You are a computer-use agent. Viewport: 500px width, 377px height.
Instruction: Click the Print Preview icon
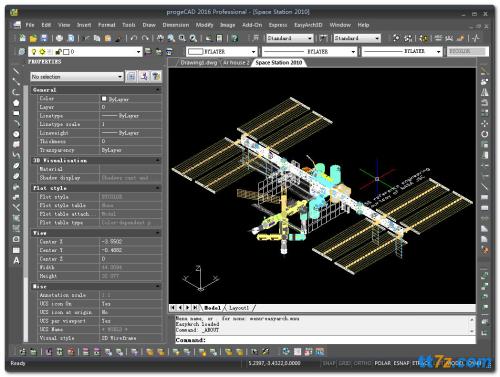(x=71, y=38)
